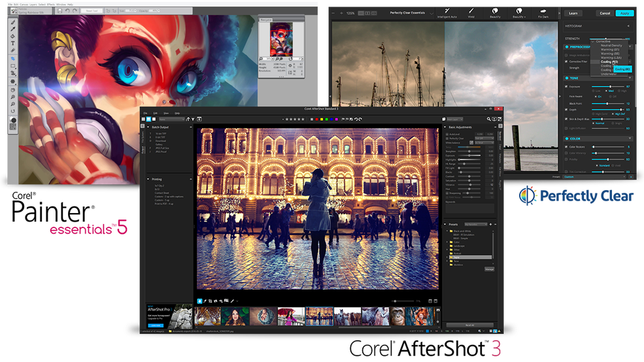Enable the Sharpening checkbox in AfterShot

point(447,193)
